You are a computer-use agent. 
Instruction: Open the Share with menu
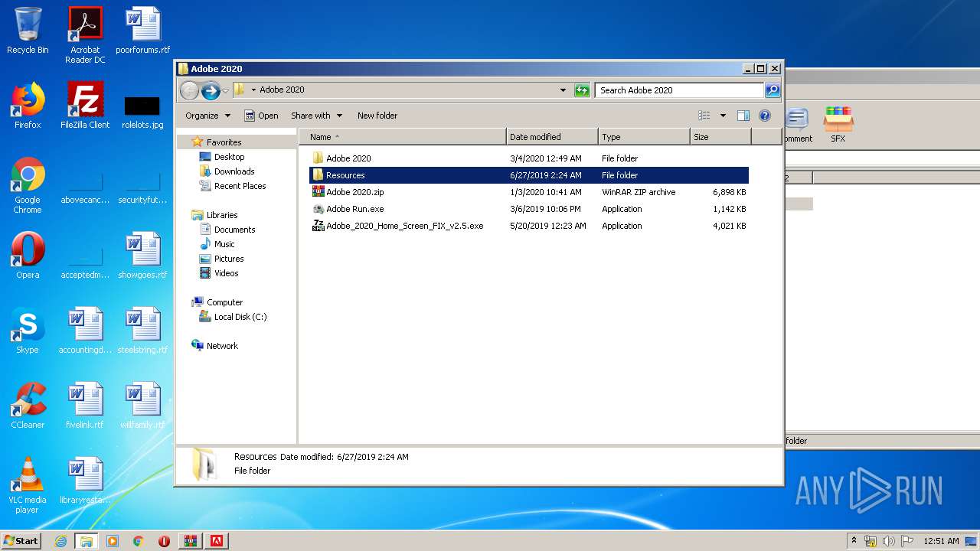click(x=316, y=116)
